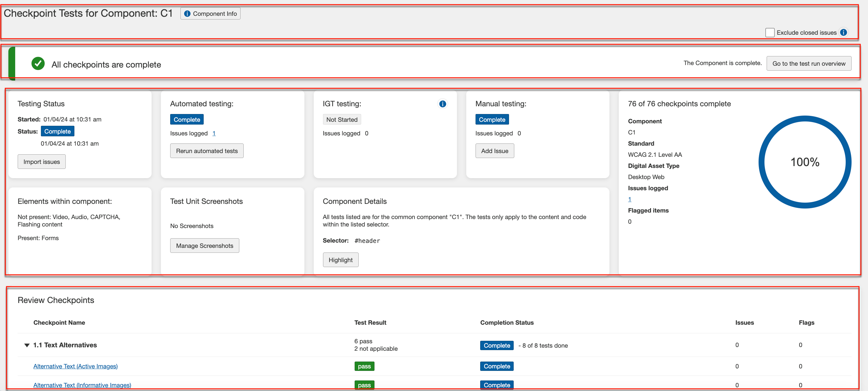Screen dimensions: 868x391
Task: Click Add Issue under Manual testing
Action: (x=494, y=151)
